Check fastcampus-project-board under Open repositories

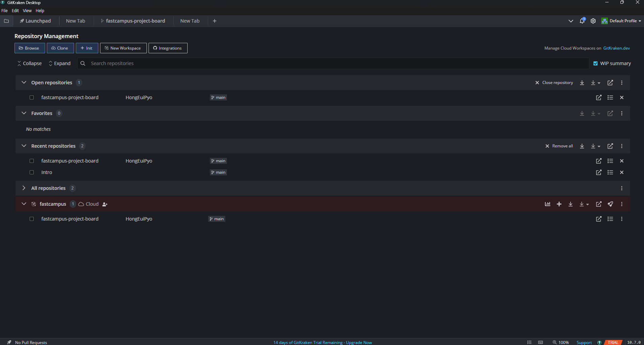click(32, 97)
